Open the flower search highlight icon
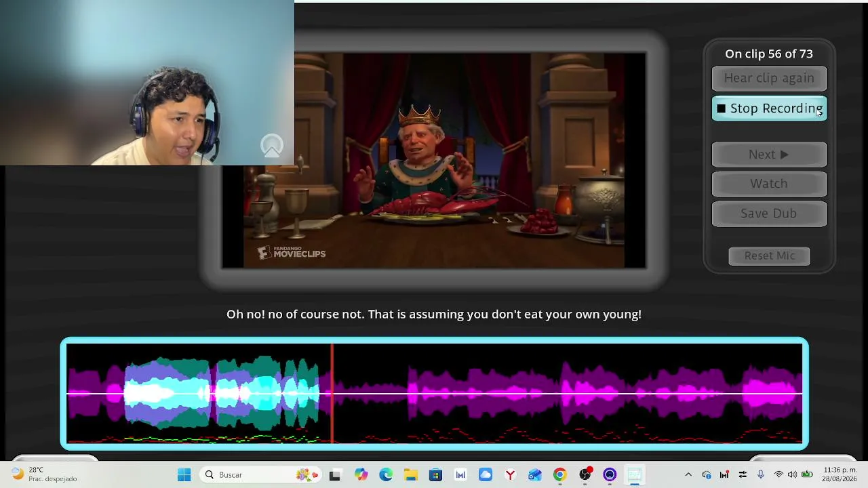The height and width of the screenshot is (488, 868). (x=307, y=475)
